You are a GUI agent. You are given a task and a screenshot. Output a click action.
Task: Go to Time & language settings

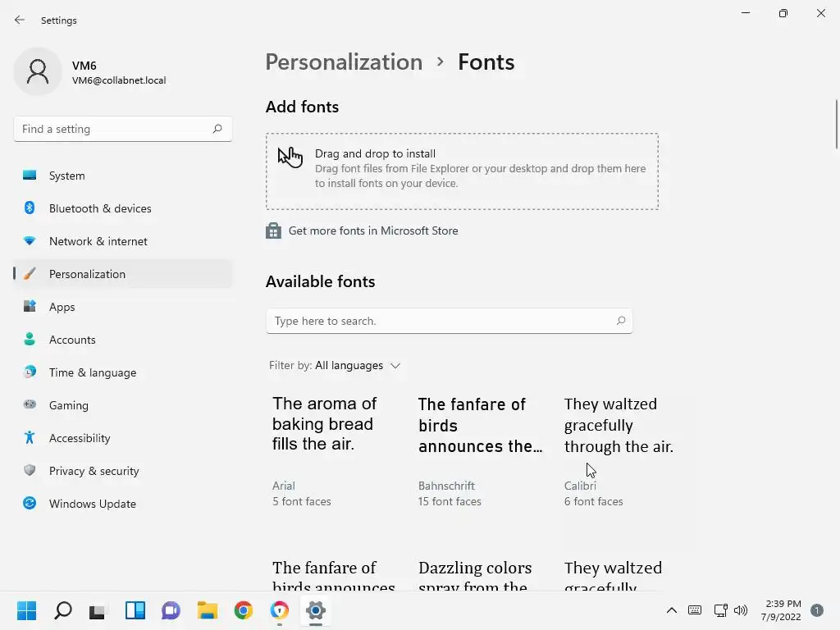pos(93,372)
